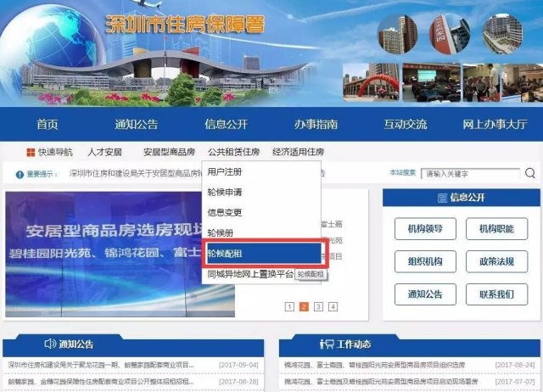The height and width of the screenshot is (392, 543).
Task: Open the 办事指南 main navigation tab
Action: coord(316,124)
